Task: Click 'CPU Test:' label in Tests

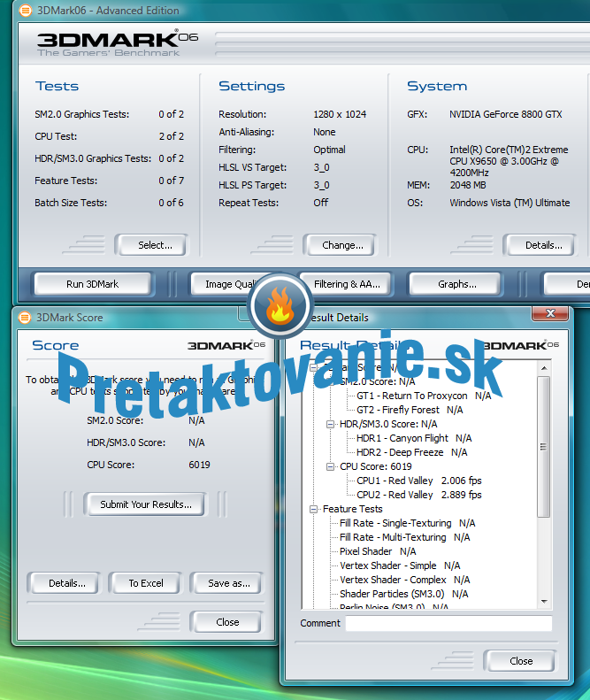Action: (56, 136)
